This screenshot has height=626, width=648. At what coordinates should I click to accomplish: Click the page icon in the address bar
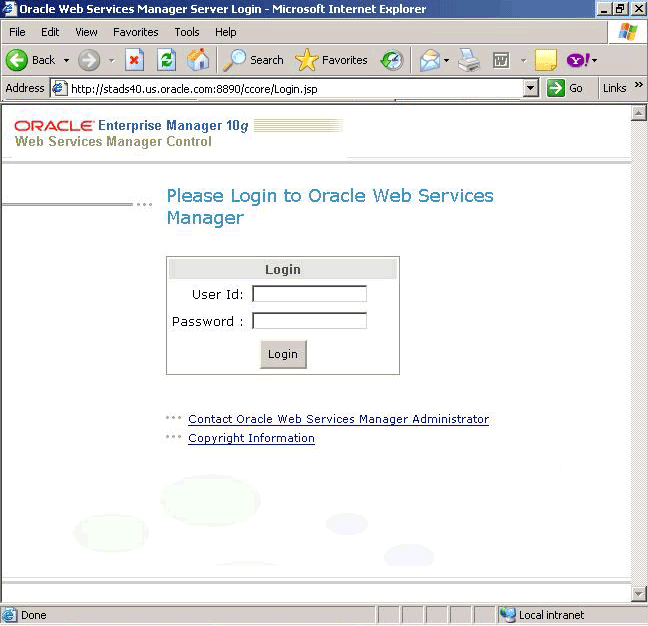pyautogui.click(x=60, y=88)
